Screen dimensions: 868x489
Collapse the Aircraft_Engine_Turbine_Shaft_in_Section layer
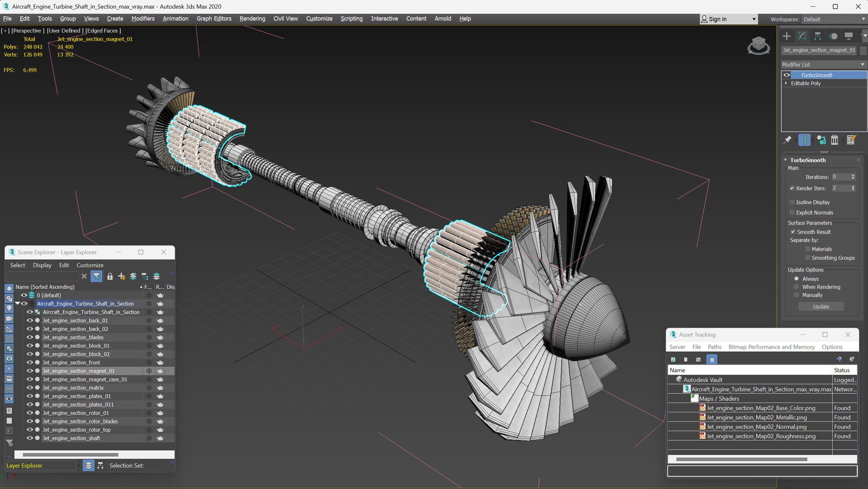(x=18, y=304)
